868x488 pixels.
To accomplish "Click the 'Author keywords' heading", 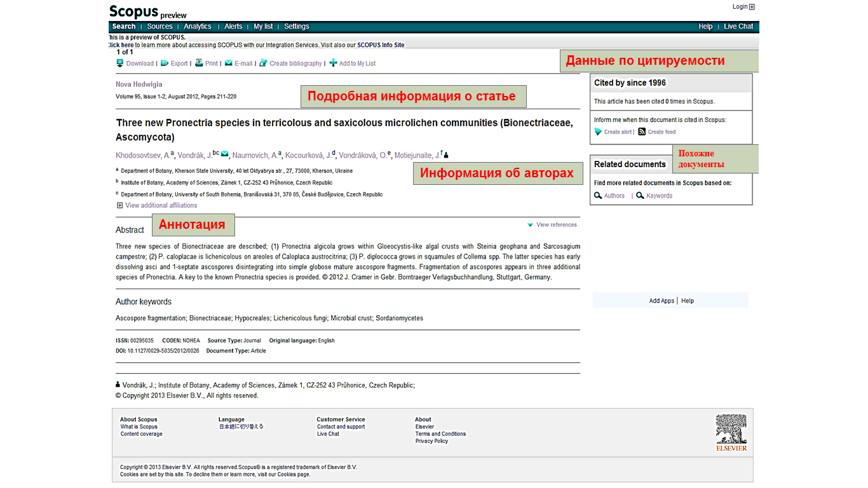I will (144, 302).
